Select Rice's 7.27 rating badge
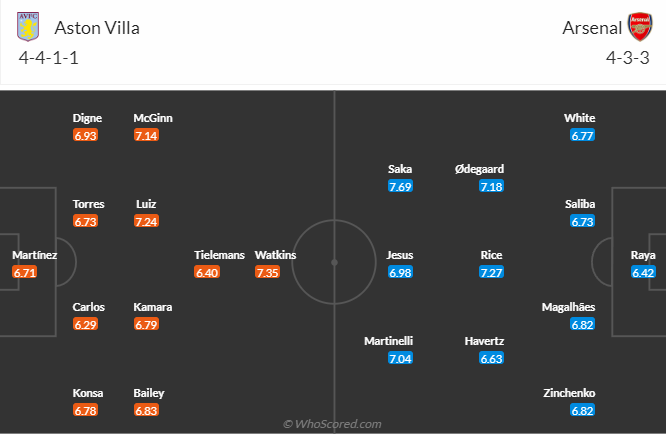The height and width of the screenshot is (434, 666). click(x=492, y=272)
